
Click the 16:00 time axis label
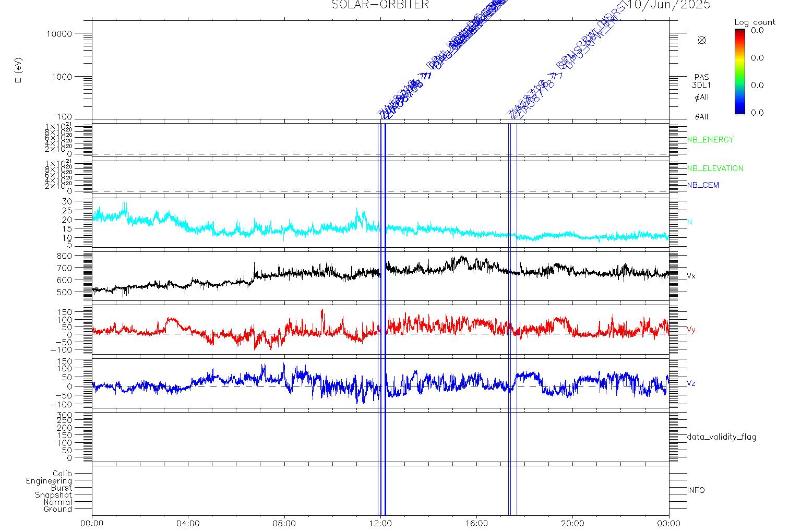[x=476, y=523]
